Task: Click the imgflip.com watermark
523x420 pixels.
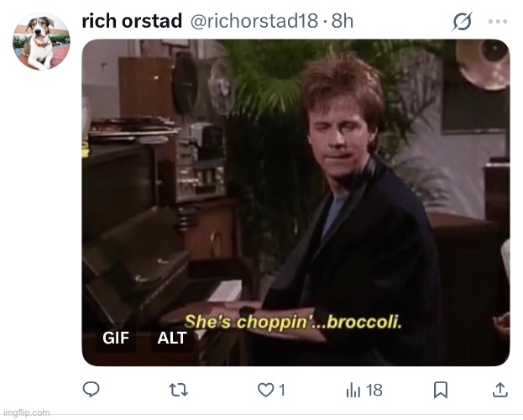Action: [26, 412]
